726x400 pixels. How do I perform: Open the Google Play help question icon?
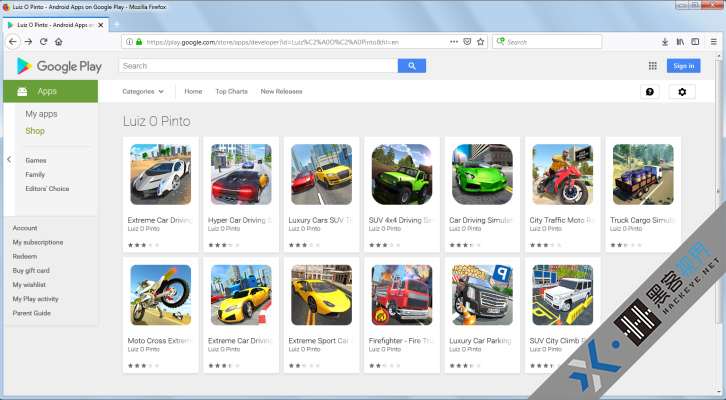tap(650, 92)
